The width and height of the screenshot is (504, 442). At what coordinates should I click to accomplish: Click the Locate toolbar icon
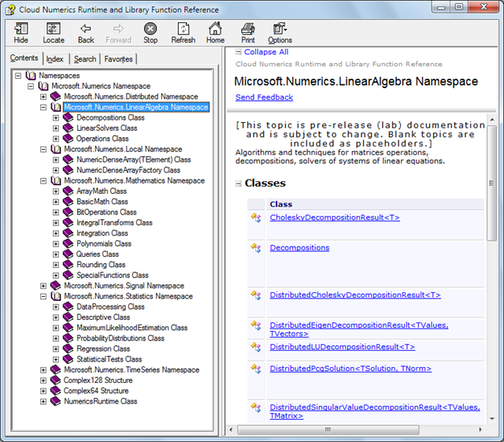click(54, 28)
